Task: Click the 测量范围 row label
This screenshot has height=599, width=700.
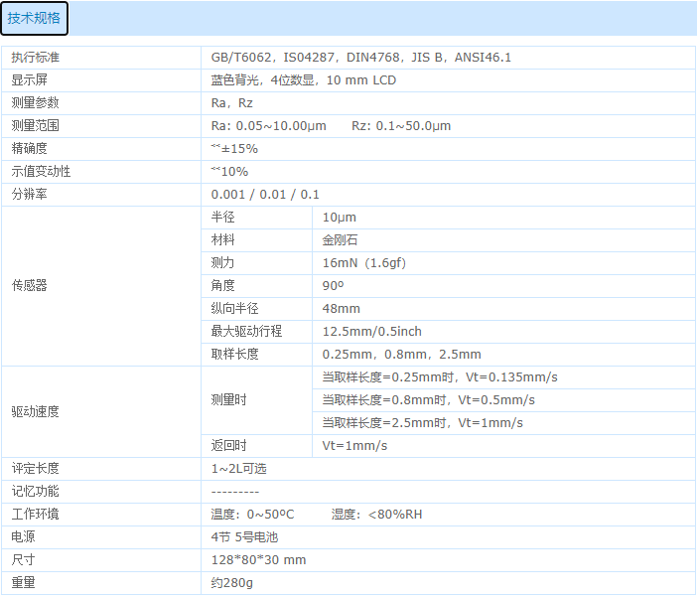Action: [36, 126]
